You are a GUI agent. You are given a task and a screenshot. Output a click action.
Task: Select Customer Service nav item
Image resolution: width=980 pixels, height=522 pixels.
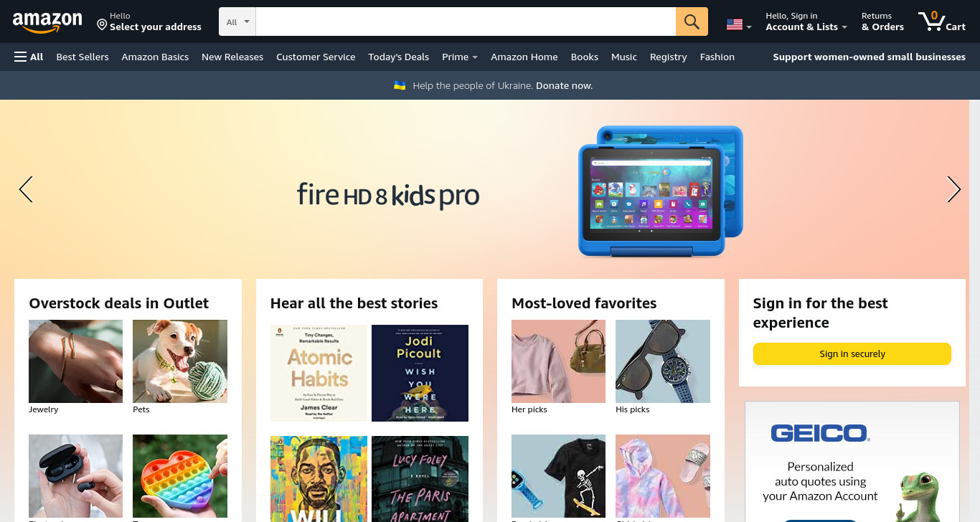coord(316,57)
